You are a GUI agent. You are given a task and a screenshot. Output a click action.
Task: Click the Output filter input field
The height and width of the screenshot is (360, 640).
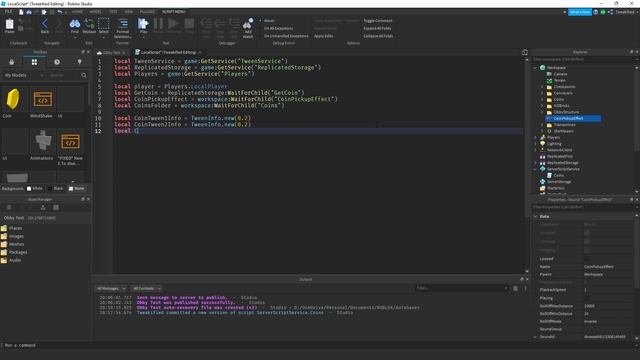click(462, 288)
